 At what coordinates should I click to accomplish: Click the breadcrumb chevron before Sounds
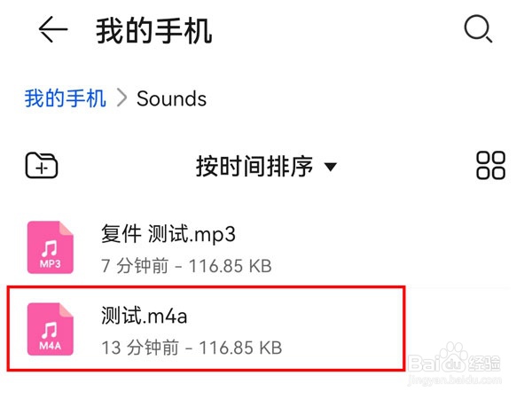[121, 98]
